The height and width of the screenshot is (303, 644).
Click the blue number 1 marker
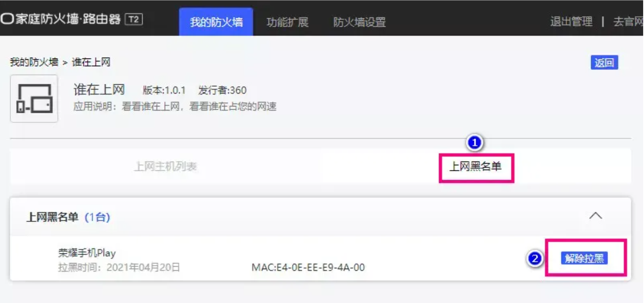pyautogui.click(x=475, y=143)
